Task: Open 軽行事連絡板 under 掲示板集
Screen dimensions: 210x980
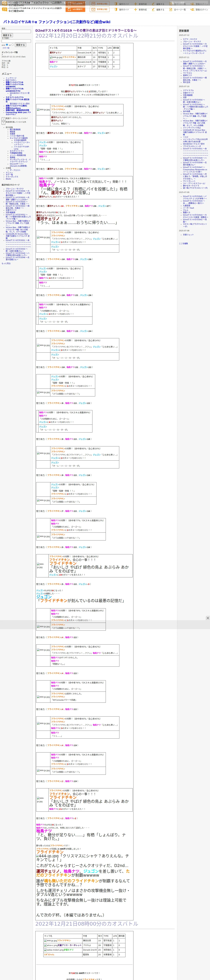Action: tap(15, 129)
